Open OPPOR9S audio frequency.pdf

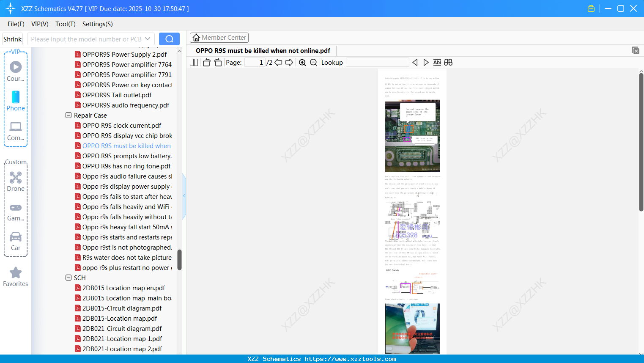(x=126, y=105)
